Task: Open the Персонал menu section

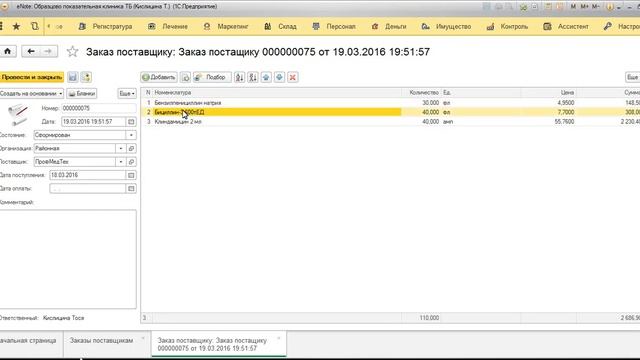Action: point(334,27)
